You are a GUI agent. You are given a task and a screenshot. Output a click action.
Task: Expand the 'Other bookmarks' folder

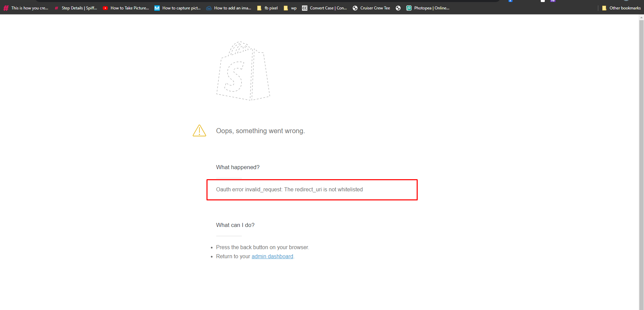click(x=621, y=8)
